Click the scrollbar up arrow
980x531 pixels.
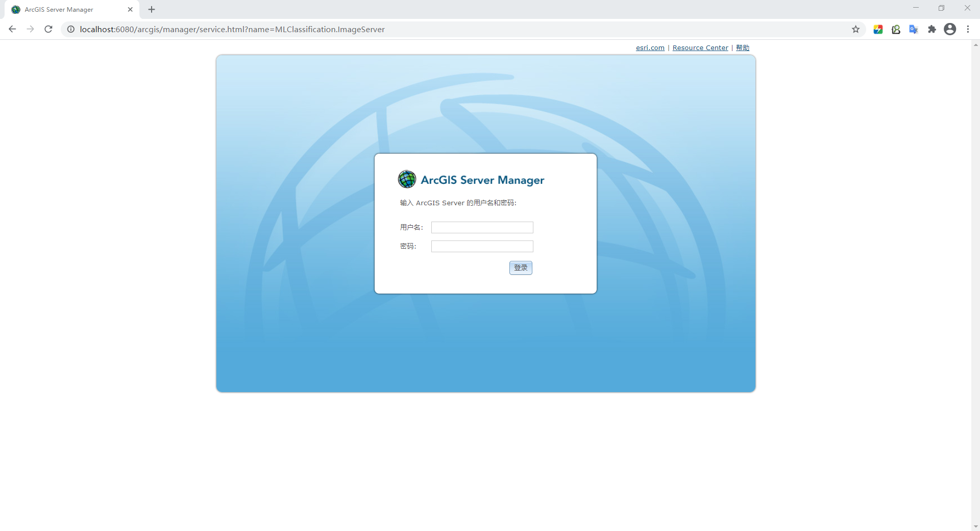click(x=975, y=45)
